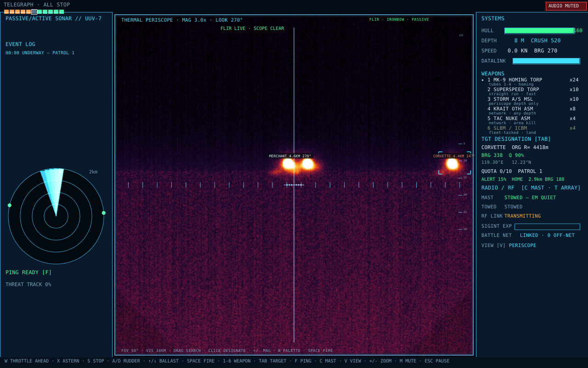The height and width of the screenshot is (368, 588).
Task: Click the green contact dot on sonar's right edge
Action: 104,213
